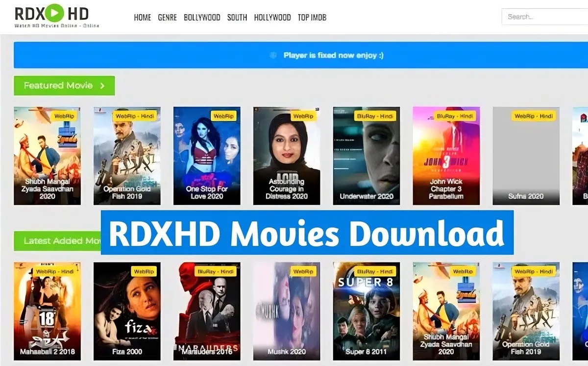Select the Marauders 2016 movie poster
The height and width of the screenshot is (366, 588).
tap(207, 311)
